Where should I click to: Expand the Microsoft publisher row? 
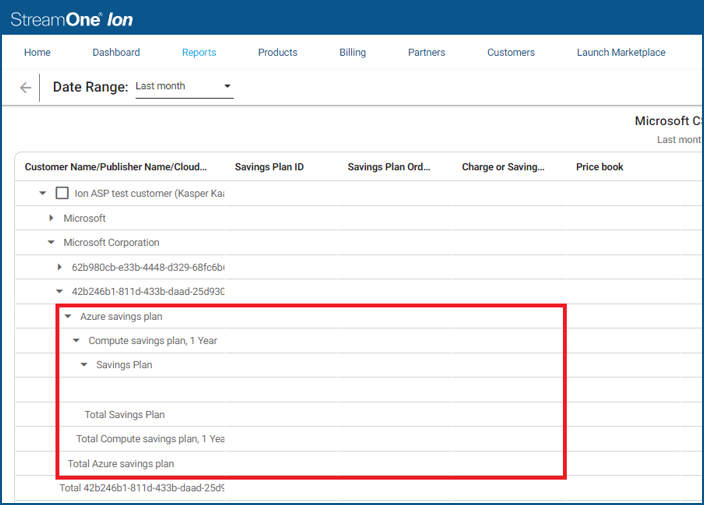[51, 218]
